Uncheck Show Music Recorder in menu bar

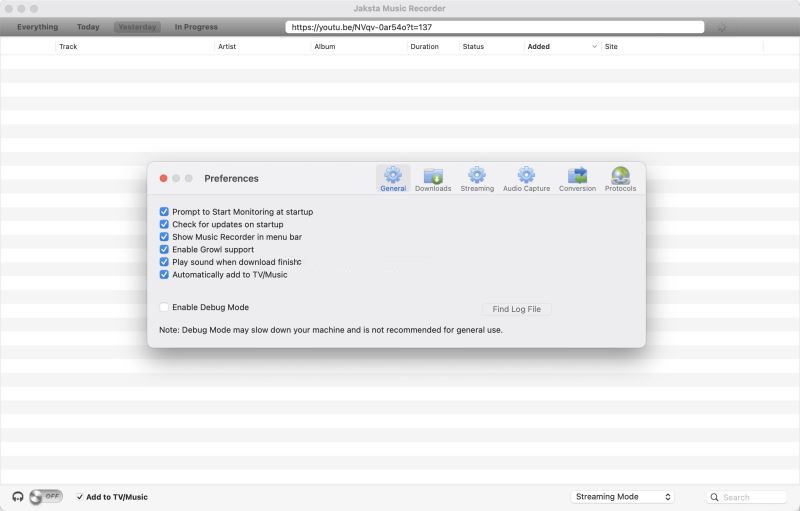coord(164,237)
